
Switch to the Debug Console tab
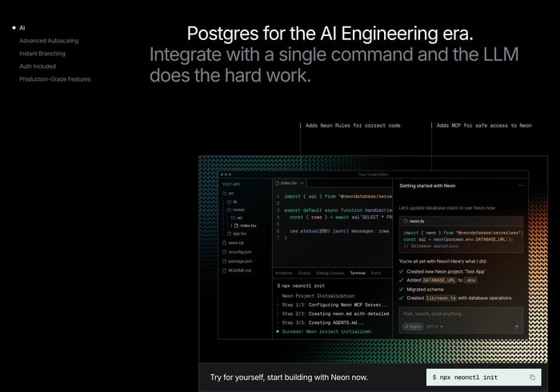tap(330, 273)
